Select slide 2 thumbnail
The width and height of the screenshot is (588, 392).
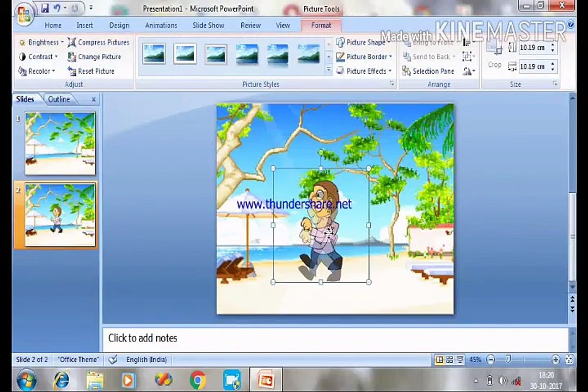click(x=60, y=215)
